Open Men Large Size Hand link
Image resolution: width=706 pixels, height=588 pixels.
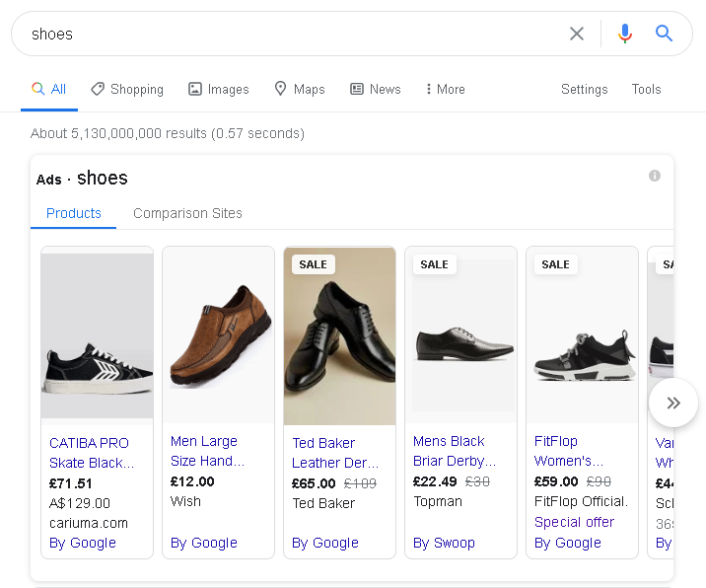tap(207, 451)
